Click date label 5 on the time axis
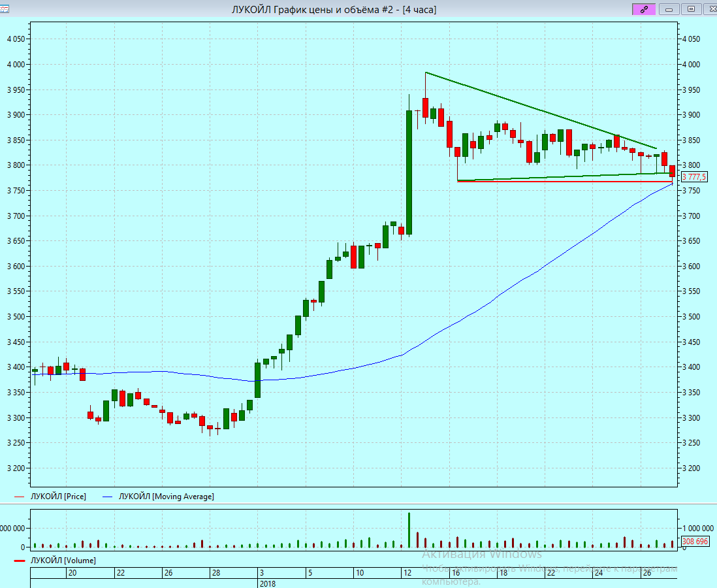Screen dimensions: 717x588 tap(310, 573)
